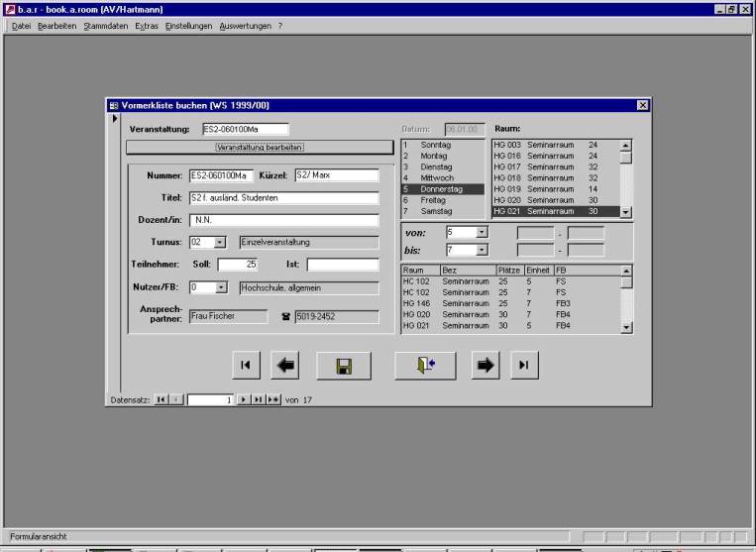Click the Teilnehmer Soll field
This screenshot has width=756, height=552.
click(x=238, y=265)
